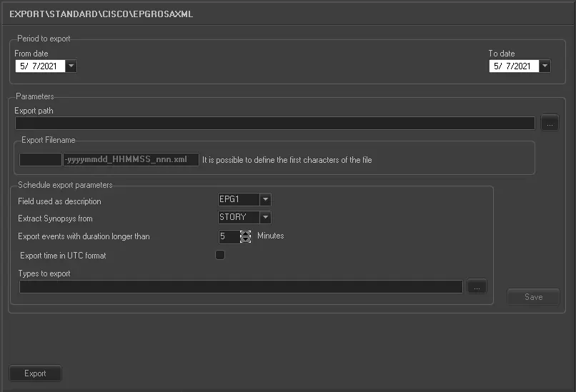The width and height of the screenshot is (576, 392).
Task: Select the EPG1 combo box value
Action: click(x=238, y=200)
